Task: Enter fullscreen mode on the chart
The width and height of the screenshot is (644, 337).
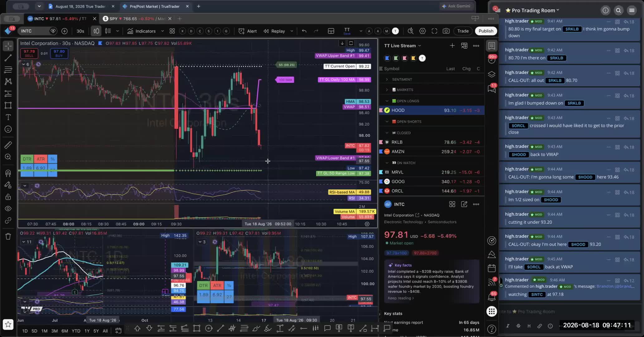Action: point(434,31)
